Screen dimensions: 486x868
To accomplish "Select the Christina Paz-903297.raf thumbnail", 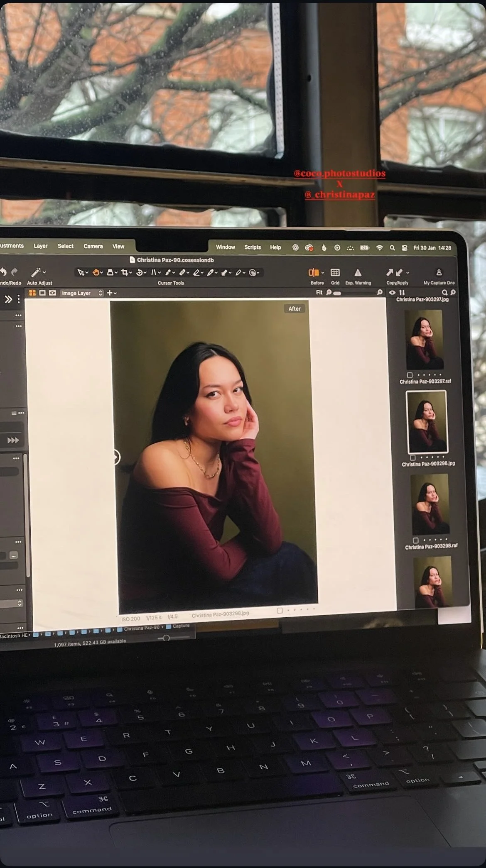I will (x=424, y=340).
